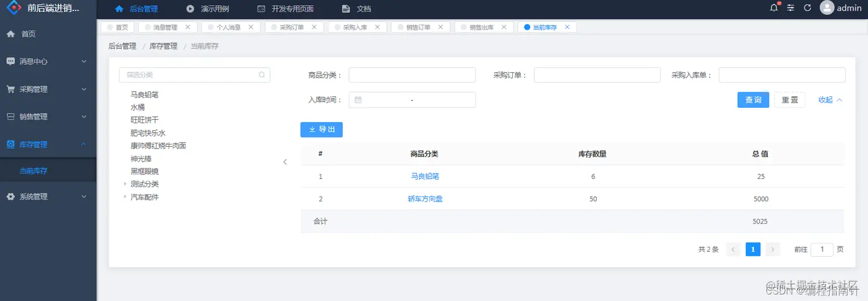Viewport: 868px width, 301px height.
Task: Click the 查询 search button
Action: pos(753,100)
